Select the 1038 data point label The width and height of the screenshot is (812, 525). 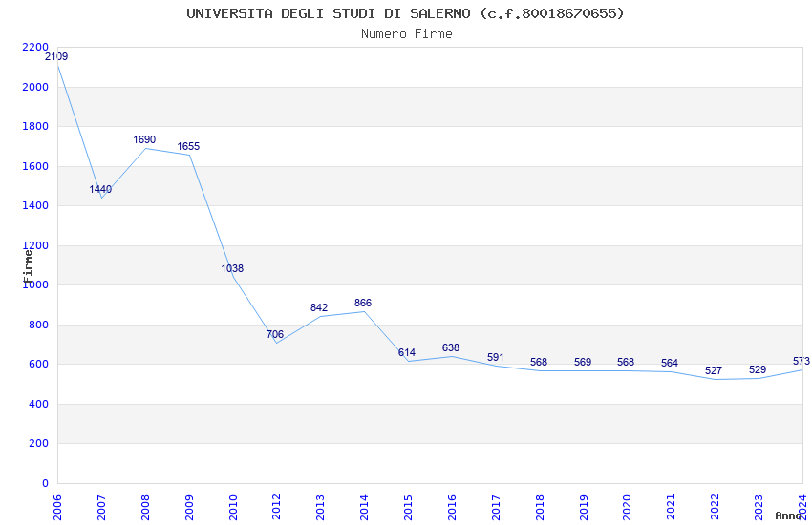click(x=232, y=268)
